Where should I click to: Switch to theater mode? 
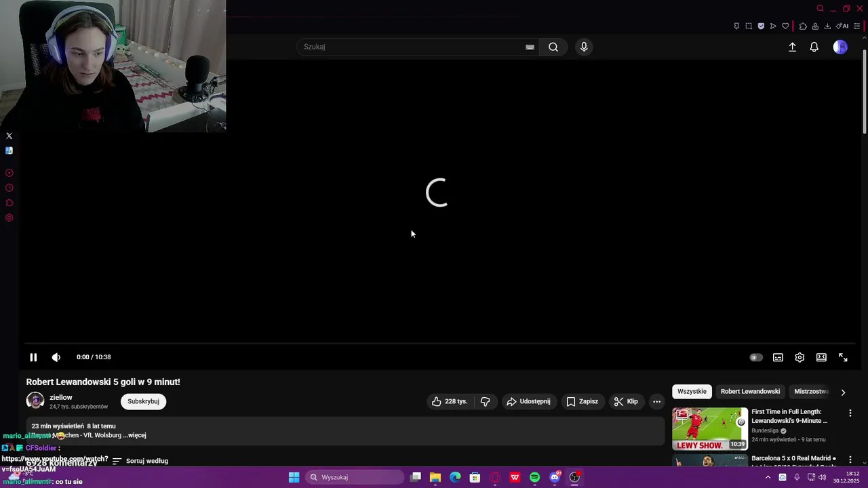click(x=821, y=357)
